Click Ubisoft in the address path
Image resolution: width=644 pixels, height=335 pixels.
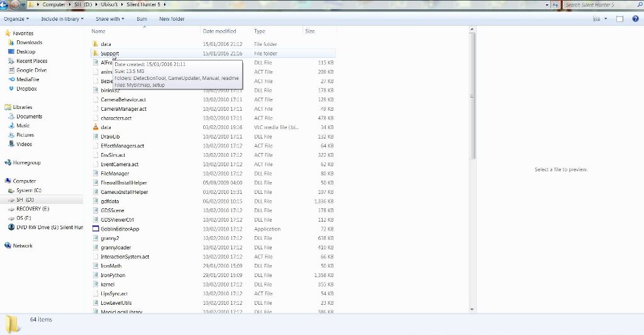pyautogui.click(x=109, y=4)
